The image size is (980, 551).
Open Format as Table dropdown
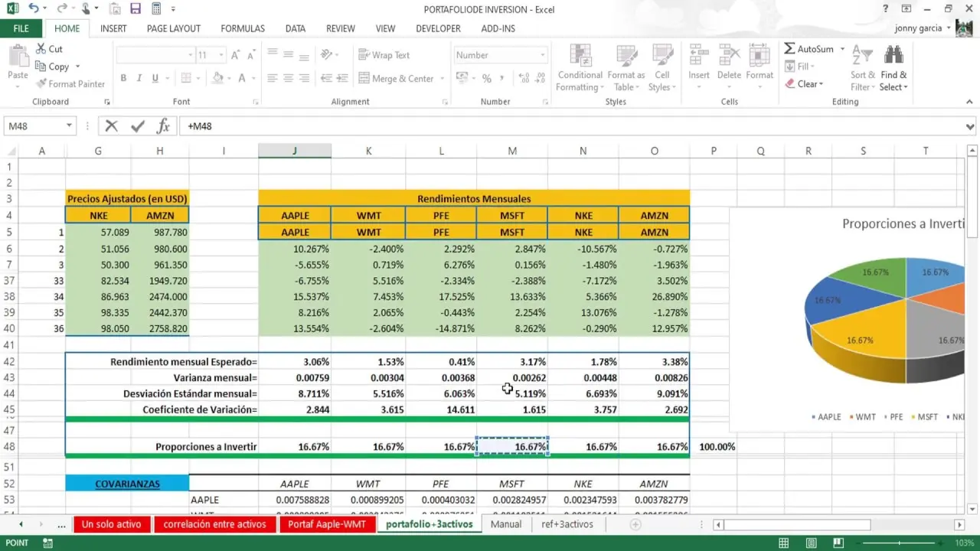(626, 69)
